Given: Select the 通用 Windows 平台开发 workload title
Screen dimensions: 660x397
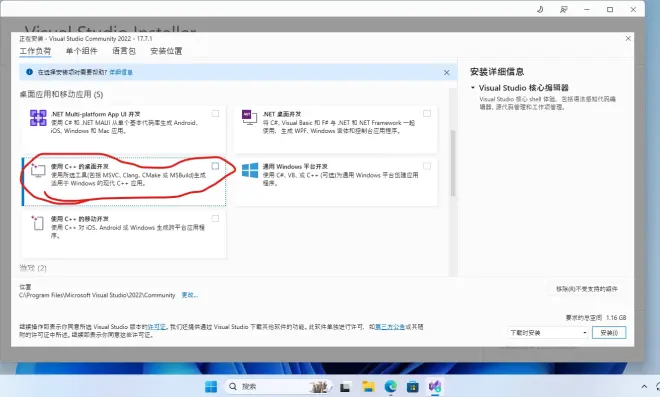Looking at the screenshot, I should point(295,166).
